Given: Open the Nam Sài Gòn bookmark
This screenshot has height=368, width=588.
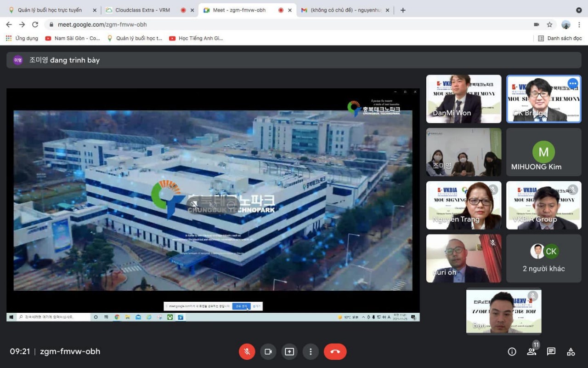Looking at the screenshot, I should [x=73, y=38].
